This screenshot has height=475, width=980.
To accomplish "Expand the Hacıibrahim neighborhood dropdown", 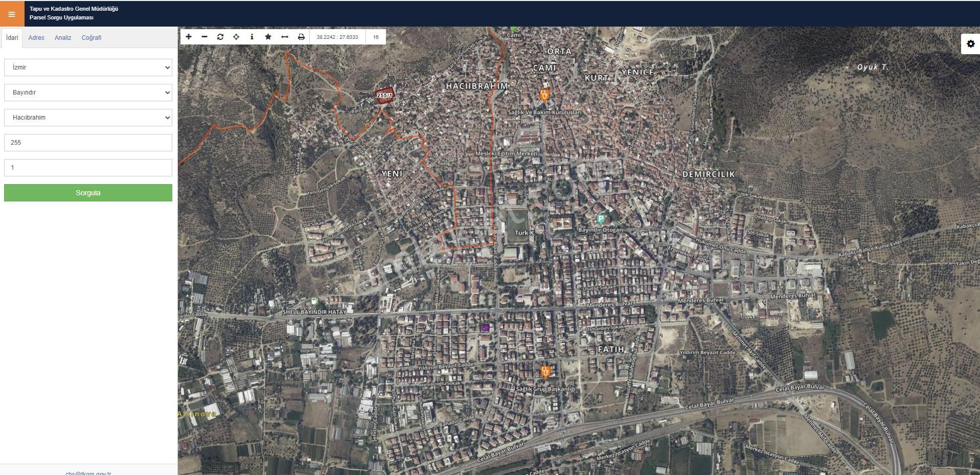I will [88, 118].
